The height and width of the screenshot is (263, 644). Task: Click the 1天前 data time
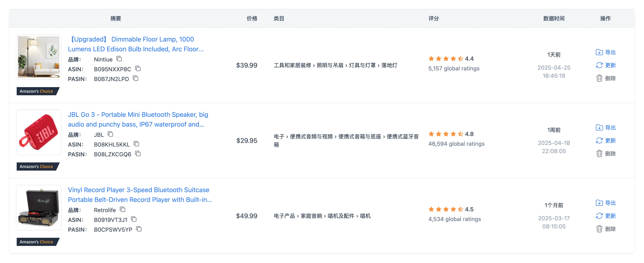coord(554,55)
